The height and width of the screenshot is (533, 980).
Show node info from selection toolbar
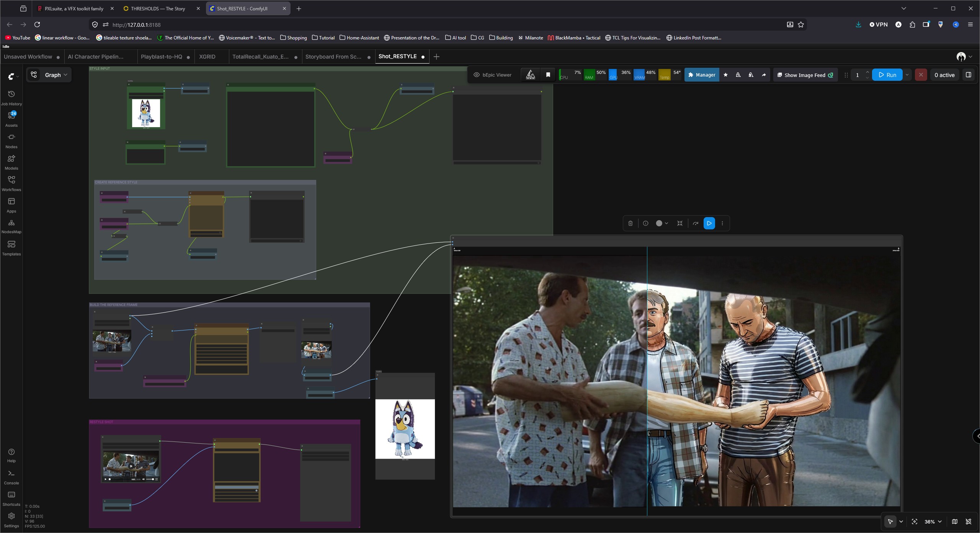(x=646, y=223)
